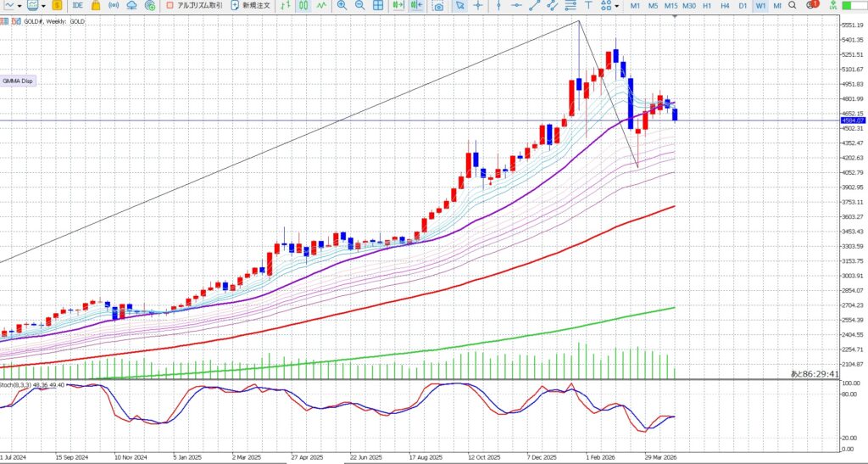Click the 4584.07 current price marker

pos(852,120)
